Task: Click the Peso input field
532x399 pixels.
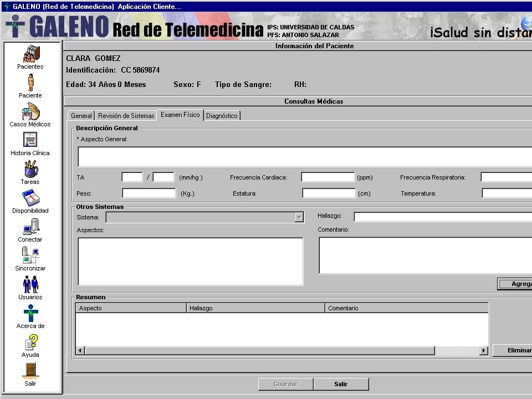Action: pyautogui.click(x=149, y=193)
